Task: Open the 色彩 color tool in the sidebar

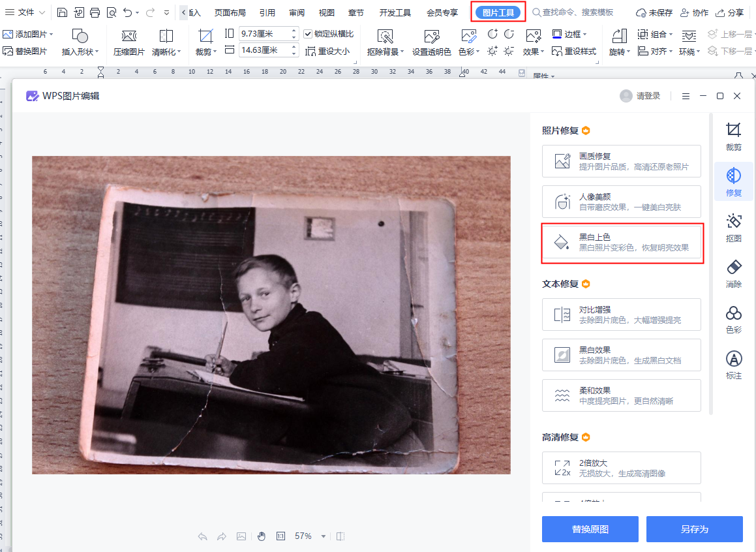Action: click(733, 319)
